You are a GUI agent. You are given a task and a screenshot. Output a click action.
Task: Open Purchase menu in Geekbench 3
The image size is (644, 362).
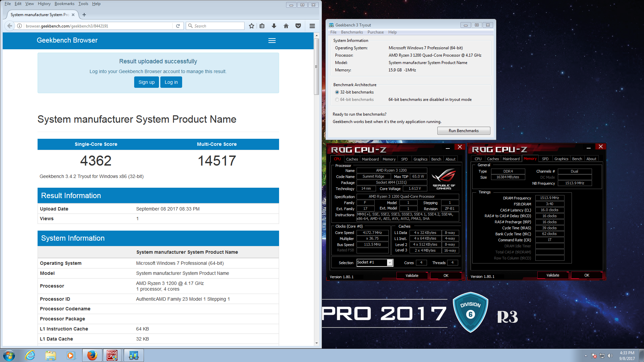(375, 32)
